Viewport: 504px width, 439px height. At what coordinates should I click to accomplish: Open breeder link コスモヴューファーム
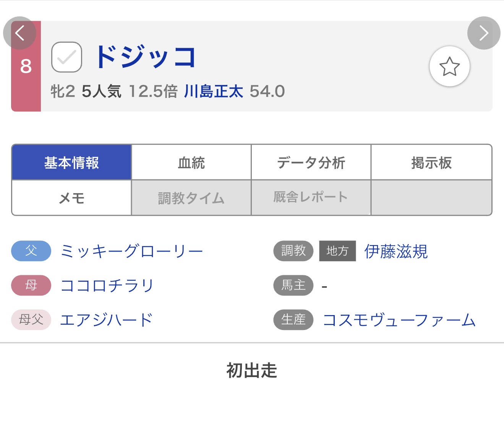(399, 320)
